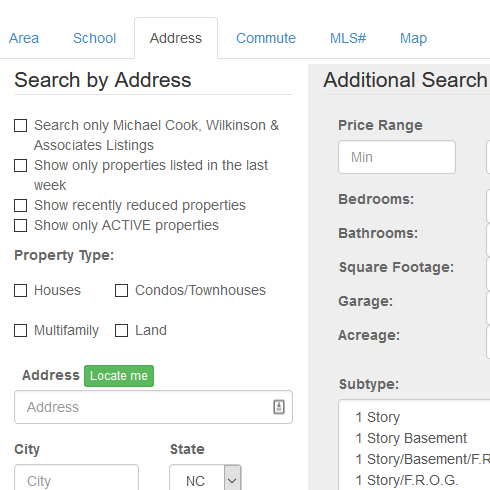490x490 pixels.
Task: Switch to the Map tab
Action: point(413,38)
